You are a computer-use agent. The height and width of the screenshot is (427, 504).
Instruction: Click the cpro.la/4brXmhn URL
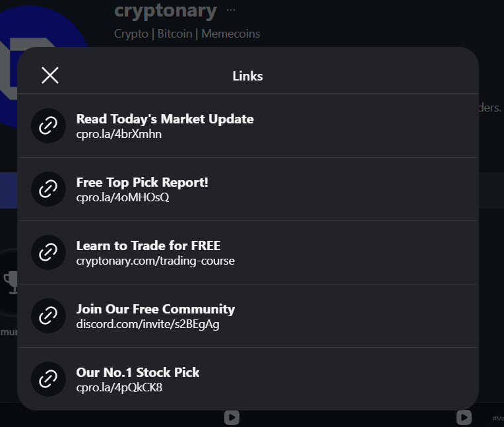(119, 134)
